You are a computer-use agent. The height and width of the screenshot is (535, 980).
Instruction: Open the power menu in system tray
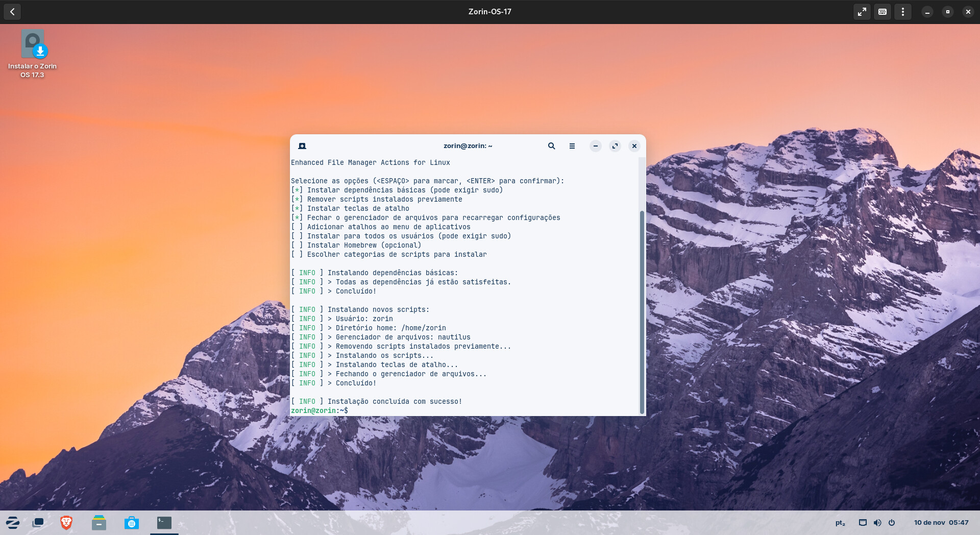point(892,523)
